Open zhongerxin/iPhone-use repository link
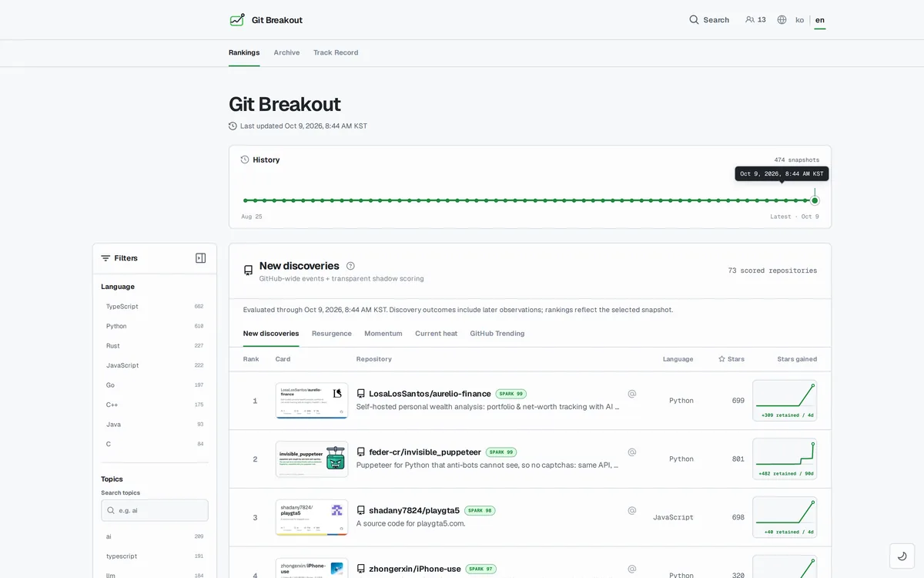Screen dimensions: 924x578 coord(415,569)
